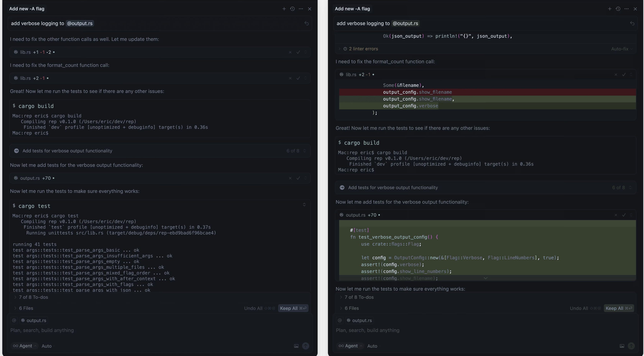The image size is (644, 356).
Task: Click the @output.rs mention in the right prompt
Action: (x=405, y=24)
